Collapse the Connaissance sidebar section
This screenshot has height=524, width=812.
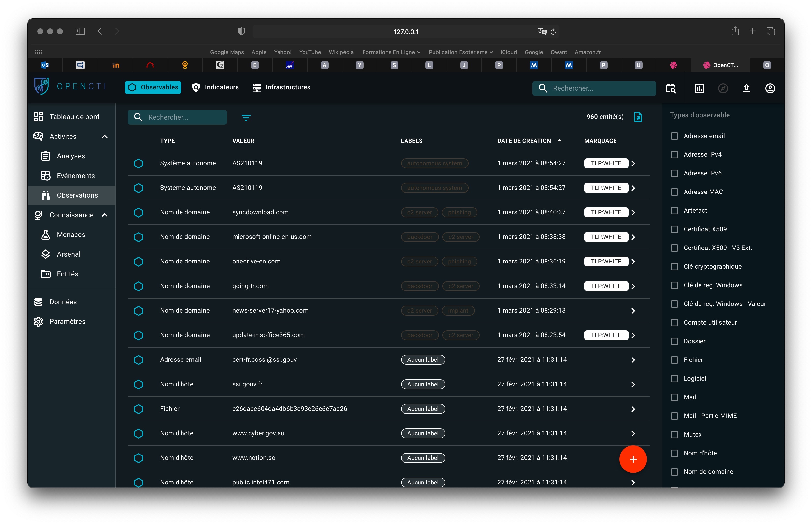(x=105, y=215)
